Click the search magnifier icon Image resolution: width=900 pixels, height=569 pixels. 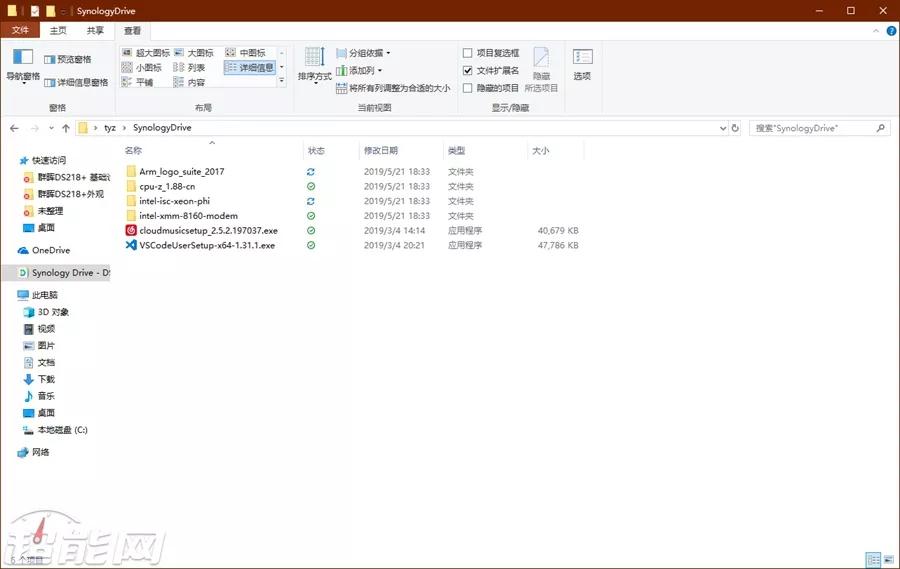pyautogui.click(x=880, y=129)
